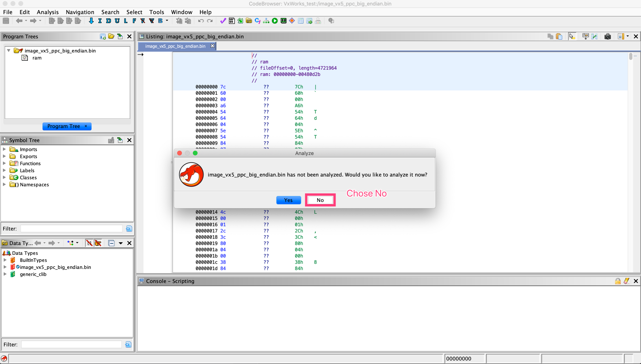Click the Navigate to next Instruction icon
Image resolution: width=641 pixels, height=364 pixels.
(x=100, y=21)
